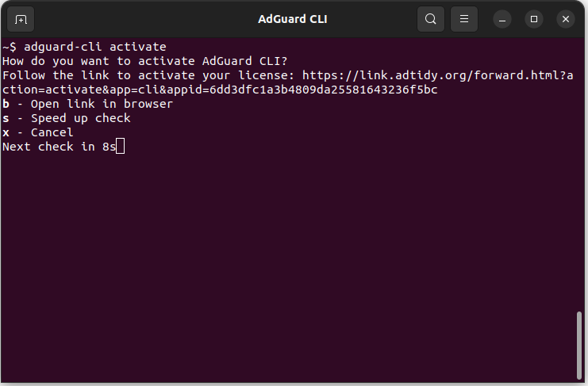The image size is (588, 386).
Task: Close the AdGuard CLI terminal window
Action: 565,19
